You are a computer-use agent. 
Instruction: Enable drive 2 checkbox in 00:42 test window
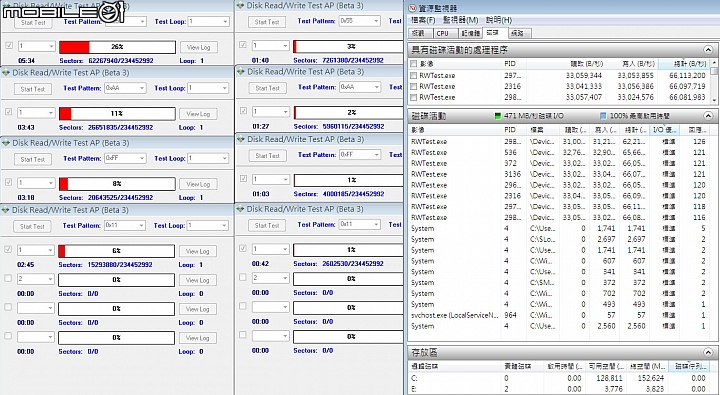(x=242, y=277)
